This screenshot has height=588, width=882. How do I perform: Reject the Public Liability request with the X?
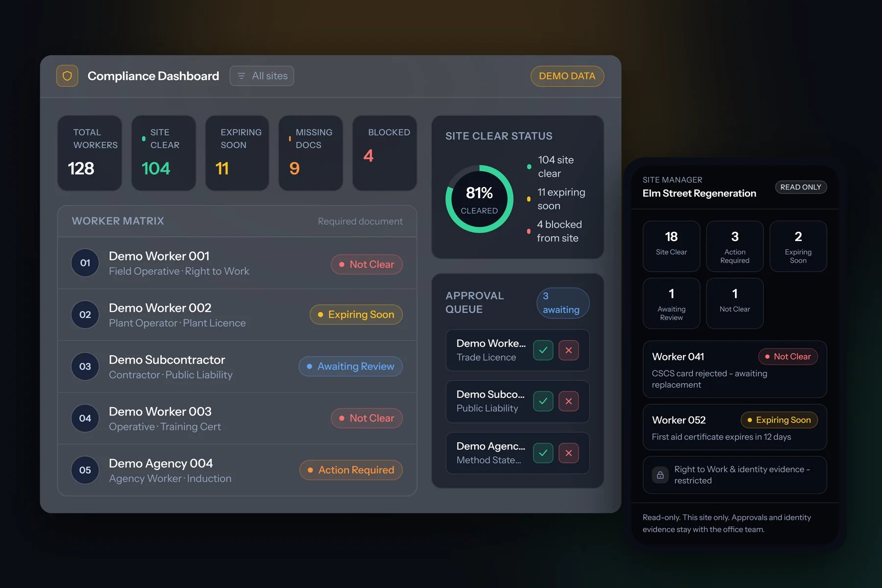[x=568, y=401]
